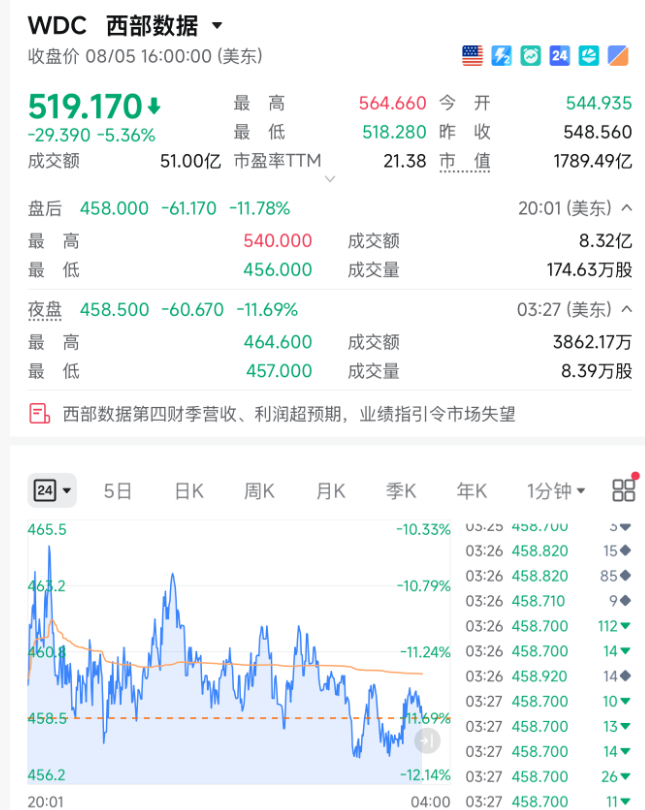The width and height of the screenshot is (645, 810).
Task: Tap the -29.390 -5.36% change value
Action: (91, 135)
